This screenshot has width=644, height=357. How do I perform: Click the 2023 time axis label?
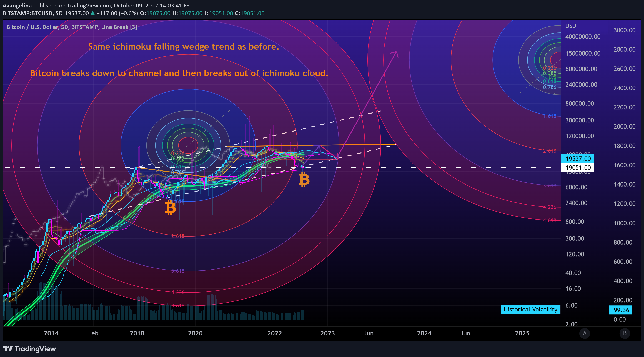point(327,333)
